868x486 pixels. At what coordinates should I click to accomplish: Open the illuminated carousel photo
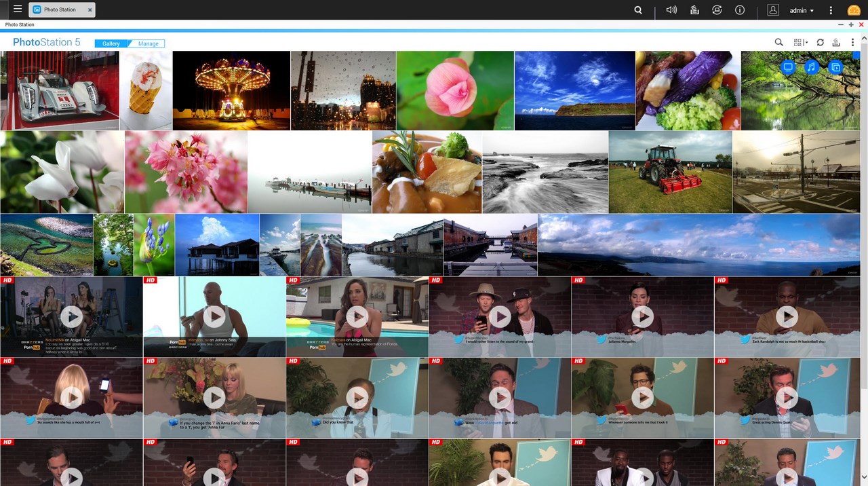pyautogui.click(x=232, y=91)
